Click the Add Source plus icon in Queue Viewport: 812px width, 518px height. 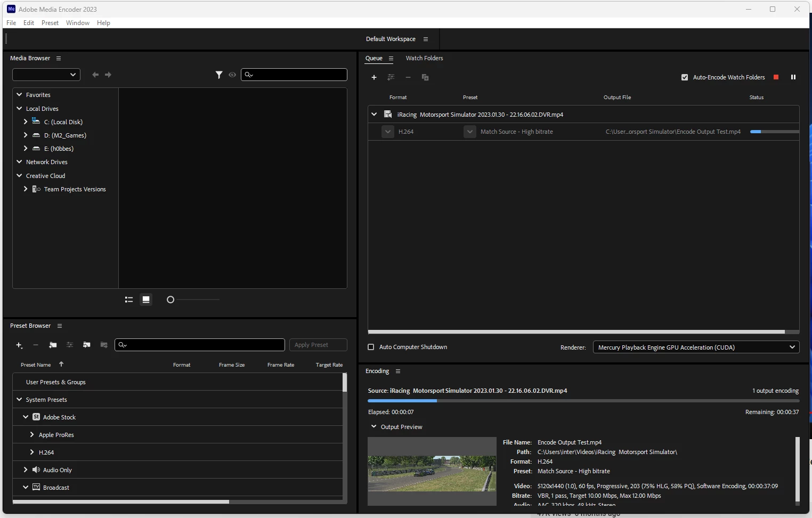click(374, 77)
